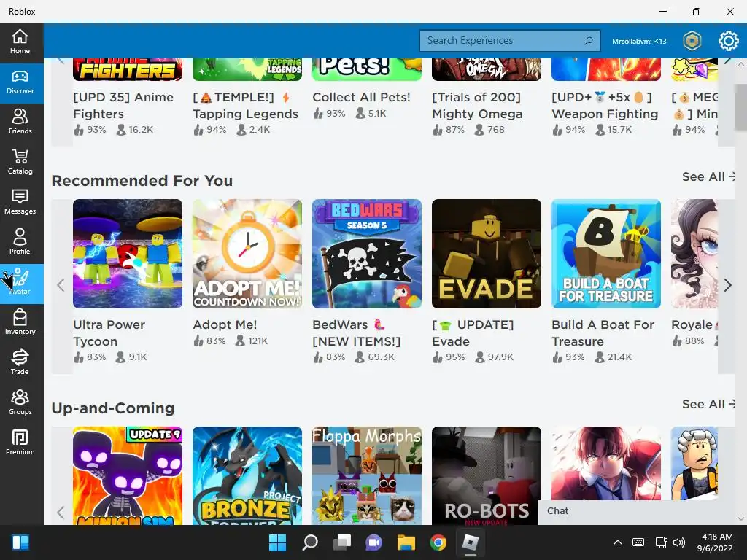Click the Robux hexagon icon

(x=692, y=41)
